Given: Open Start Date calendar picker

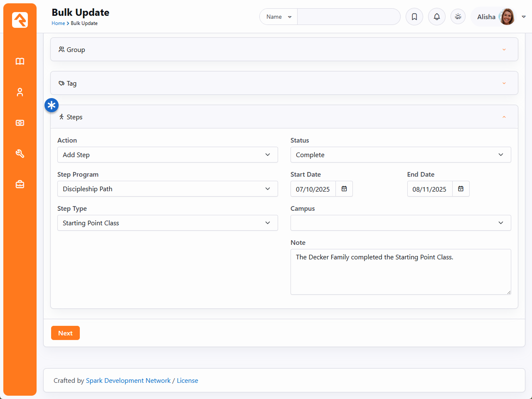Looking at the screenshot, I should click(344, 189).
